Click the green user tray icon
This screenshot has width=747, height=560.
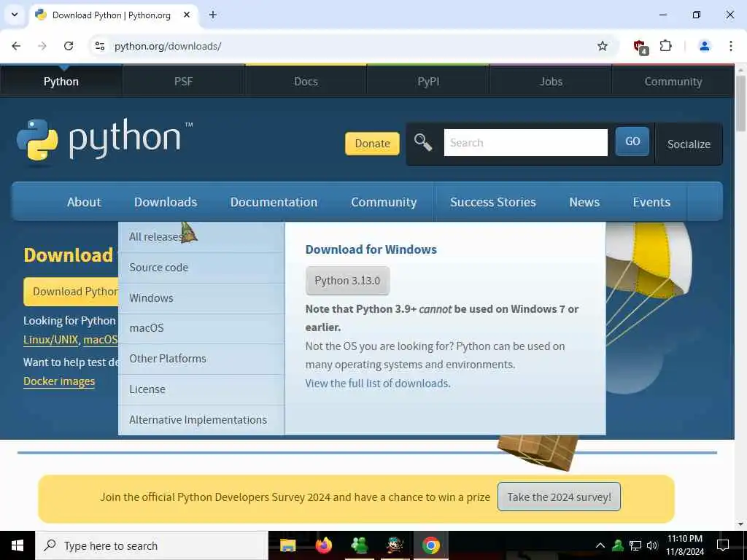click(x=618, y=545)
